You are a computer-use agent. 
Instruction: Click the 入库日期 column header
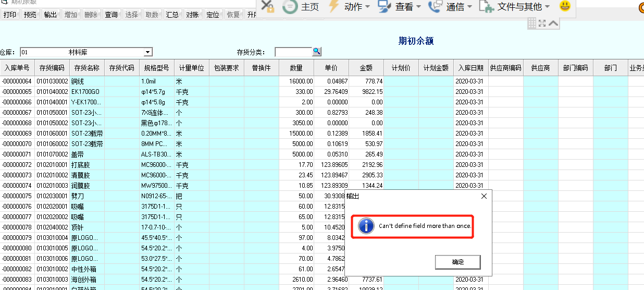point(471,68)
